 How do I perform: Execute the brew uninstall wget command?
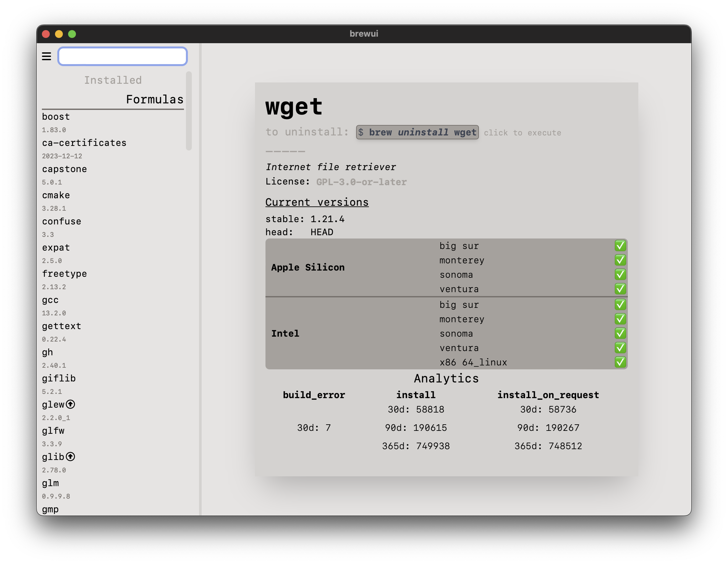point(417,132)
